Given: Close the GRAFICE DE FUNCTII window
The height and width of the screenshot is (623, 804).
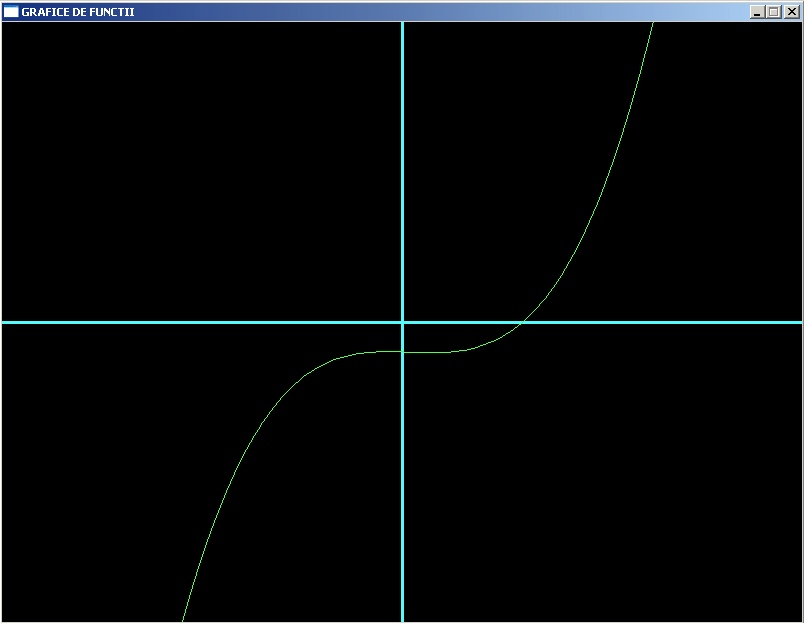Looking at the screenshot, I should coord(792,12).
